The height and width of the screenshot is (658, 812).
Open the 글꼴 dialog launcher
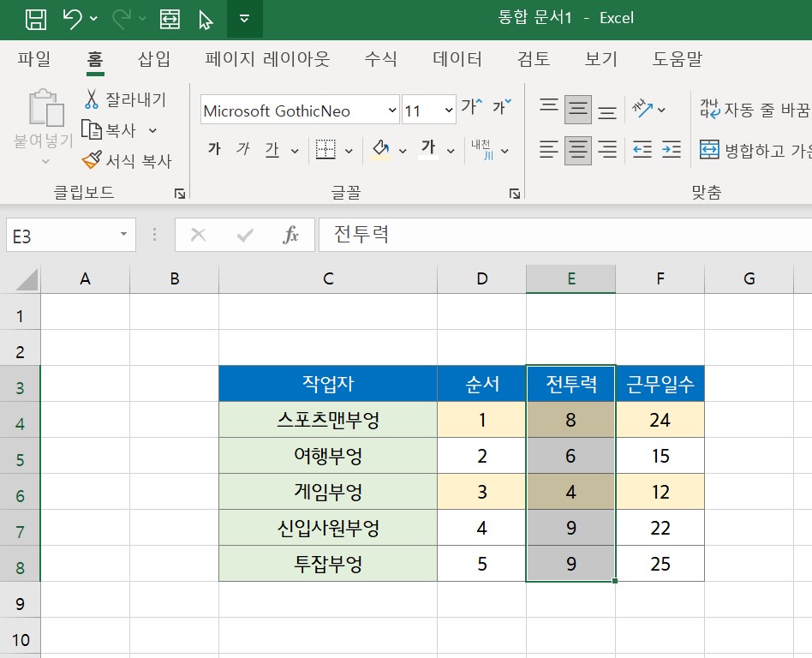pos(514,194)
